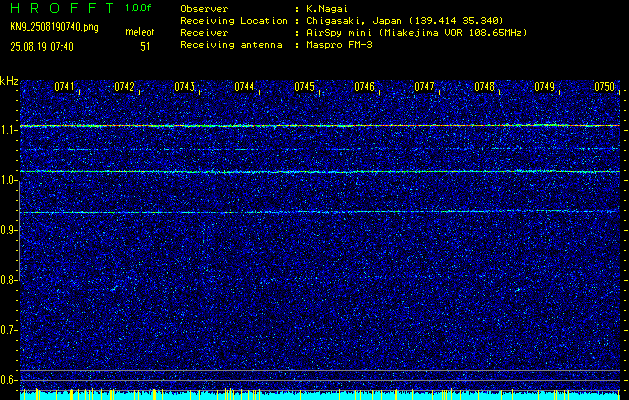Click the 0.6 frequency axis label
Screen dimensions: 629x400
[7, 380]
